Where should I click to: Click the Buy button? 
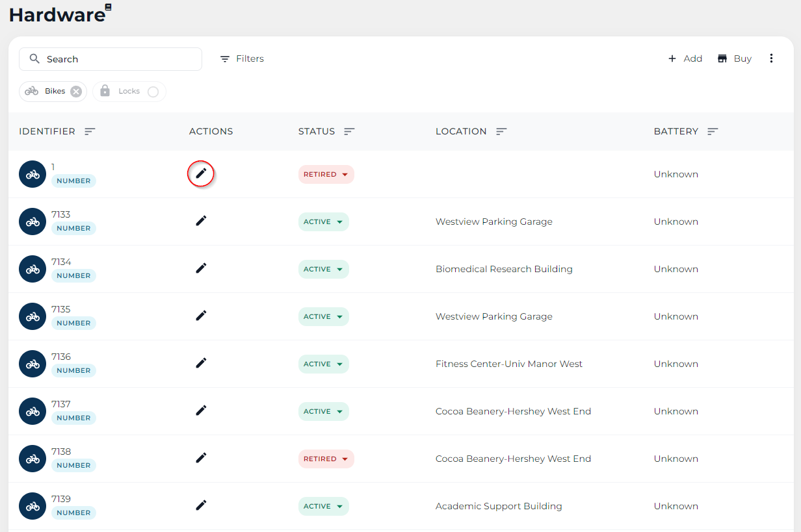pos(735,58)
